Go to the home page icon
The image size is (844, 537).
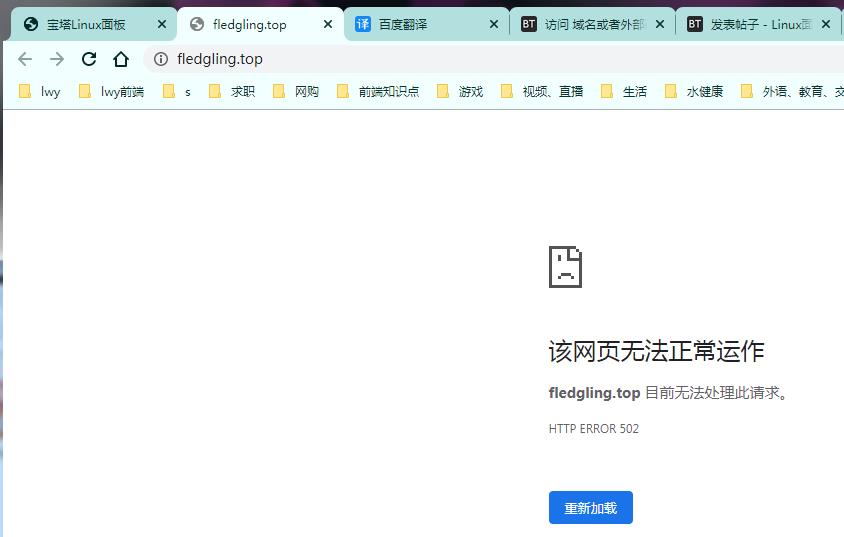coord(121,59)
